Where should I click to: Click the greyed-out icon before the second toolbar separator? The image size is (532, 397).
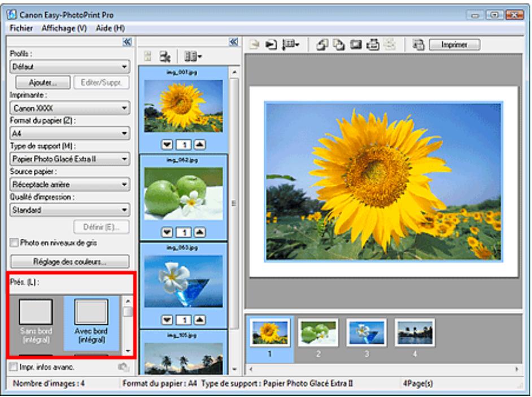pyautogui.click(x=390, y=45)
